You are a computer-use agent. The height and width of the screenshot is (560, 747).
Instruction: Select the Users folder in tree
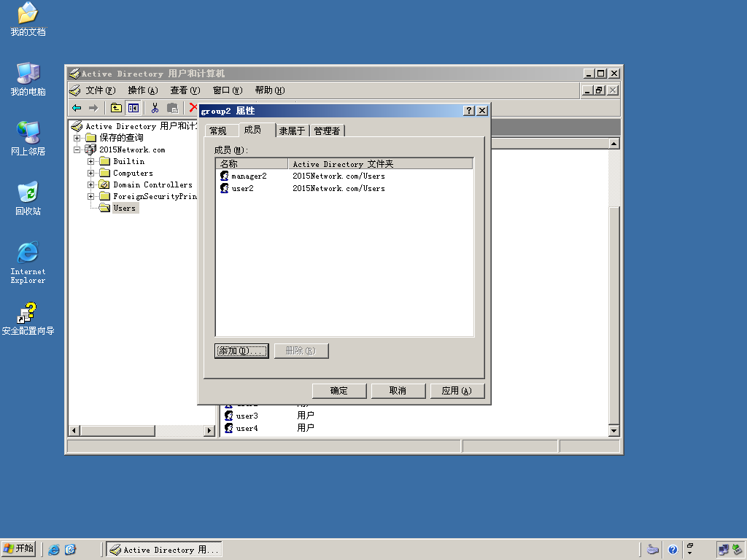(x=124, y=208)
